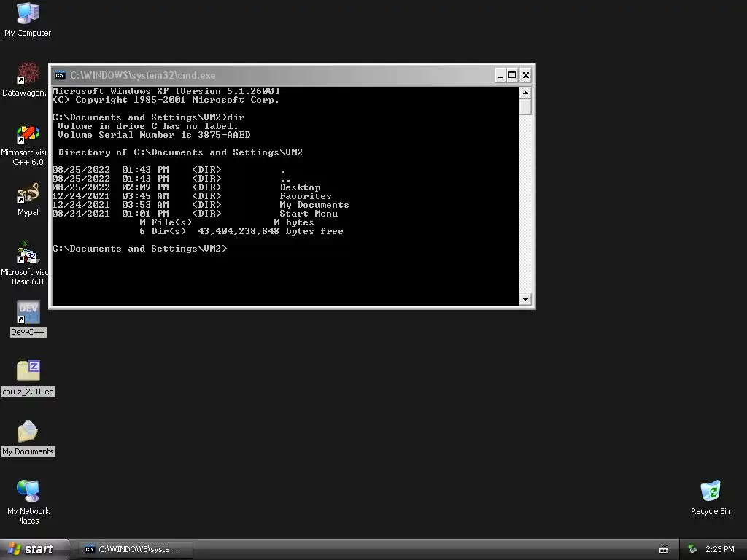Click the Desktop directory entry in console
This screenshot has width=747, height=560.
pyautogui.click(x=300, y=187)
